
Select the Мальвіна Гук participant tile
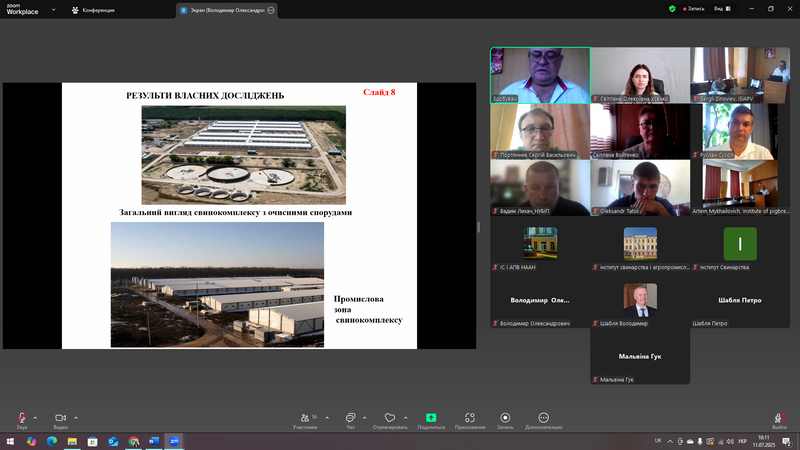click(640, 356)
